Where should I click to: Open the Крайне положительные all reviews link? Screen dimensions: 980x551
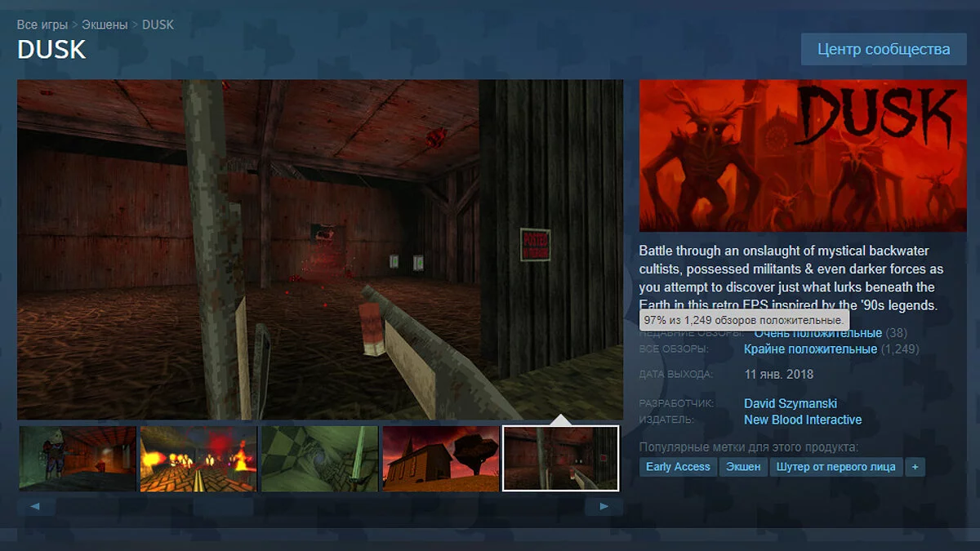[x=810, y=349]
